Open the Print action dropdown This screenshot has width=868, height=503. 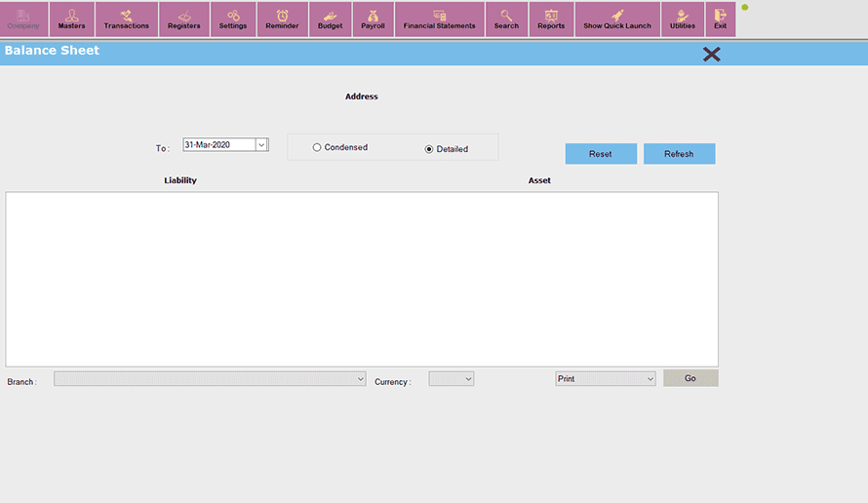(606, 379)
